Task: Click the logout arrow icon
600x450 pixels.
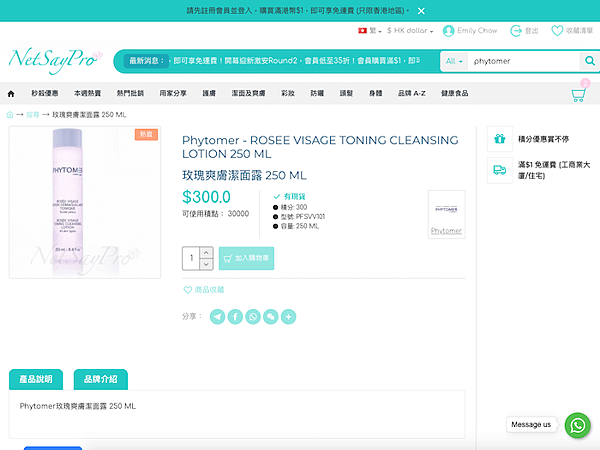Action: (515, 31)
